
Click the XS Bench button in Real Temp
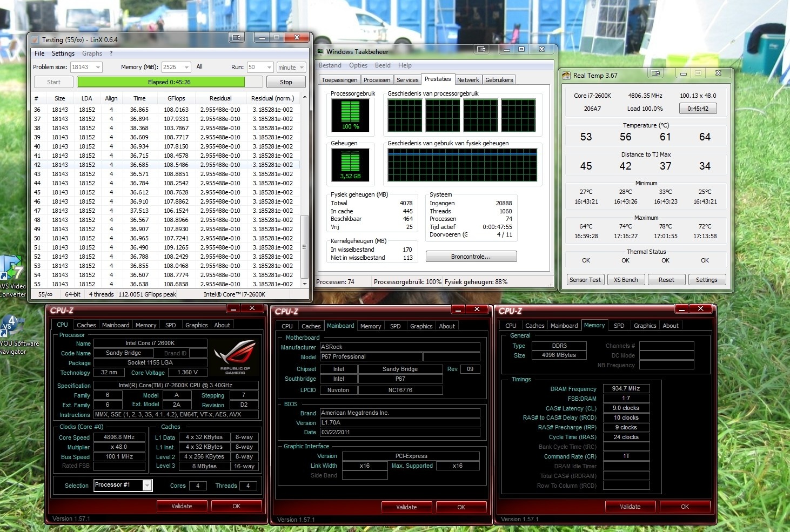coord(626,280)
